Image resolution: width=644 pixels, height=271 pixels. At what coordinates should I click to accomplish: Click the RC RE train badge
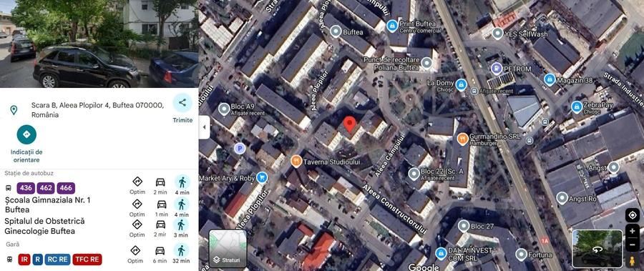pyautogui.click(x=57, y=260)
